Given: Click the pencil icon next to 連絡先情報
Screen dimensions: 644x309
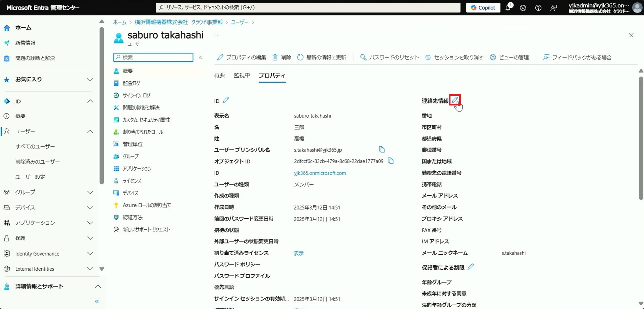Looking at the screenshot, I should click(454, 100).
